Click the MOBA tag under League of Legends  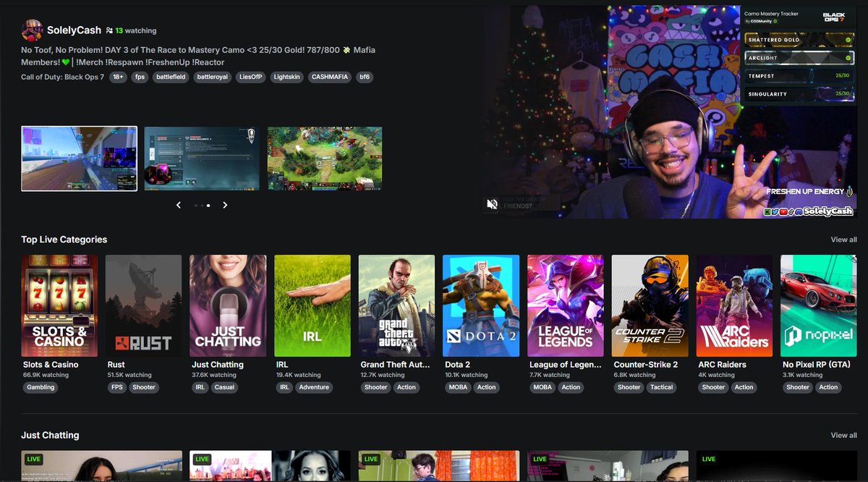(x=542, y=387)
